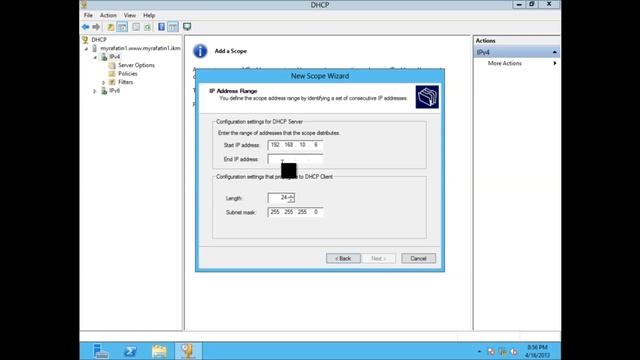Click the Forward navigation arrow in toolbar

point(96,27)
